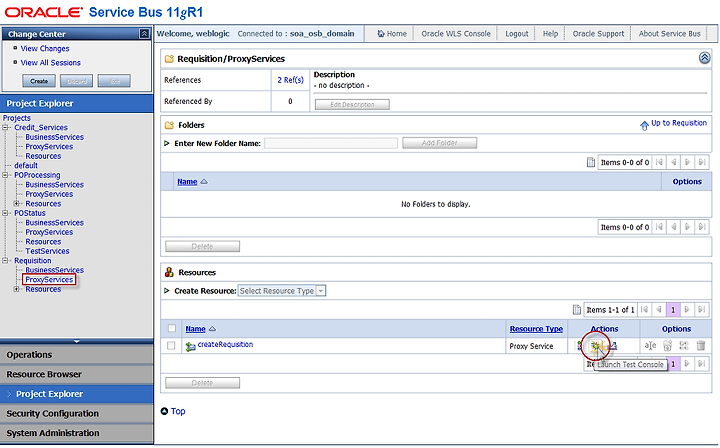Click table customizer icon above Folders table
720x448 pixels.
pos(591,162)
